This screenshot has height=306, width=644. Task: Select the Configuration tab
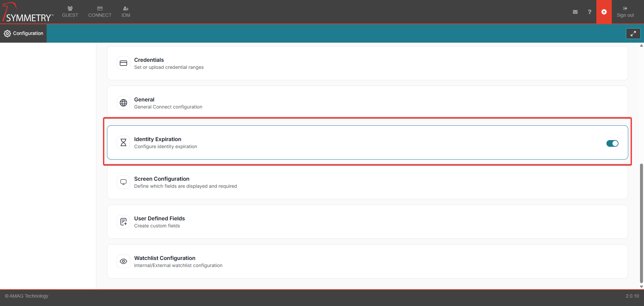click(x=23, y=33)
